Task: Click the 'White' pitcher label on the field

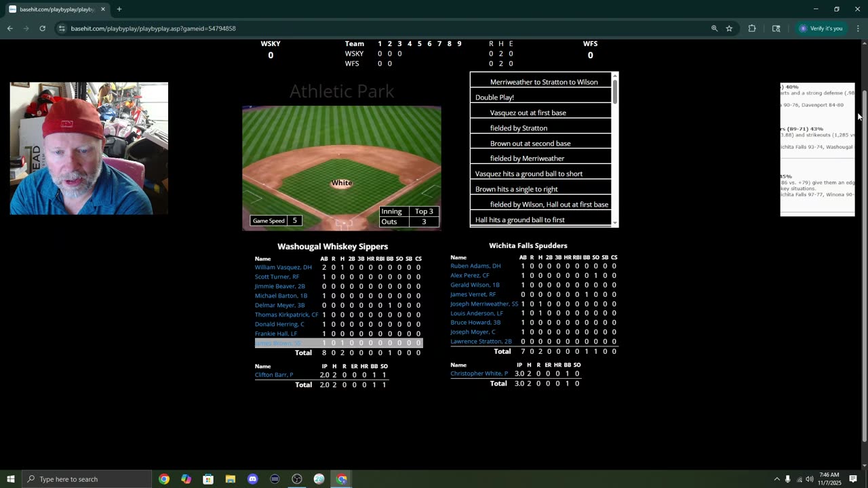Action: pos(342,183)
